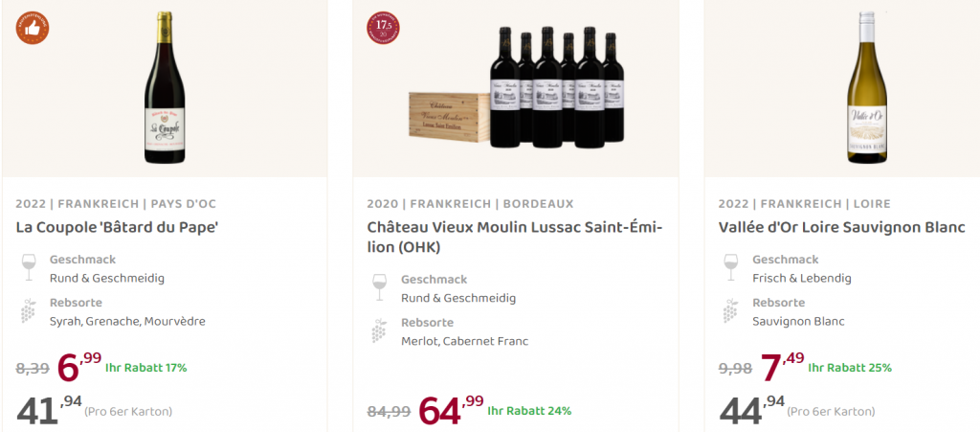The height and width of the screenshot is (432, 980).
Task: Open Vallée d'Or Loire Sauvignon Blanc link
Action: pos(841,228)
